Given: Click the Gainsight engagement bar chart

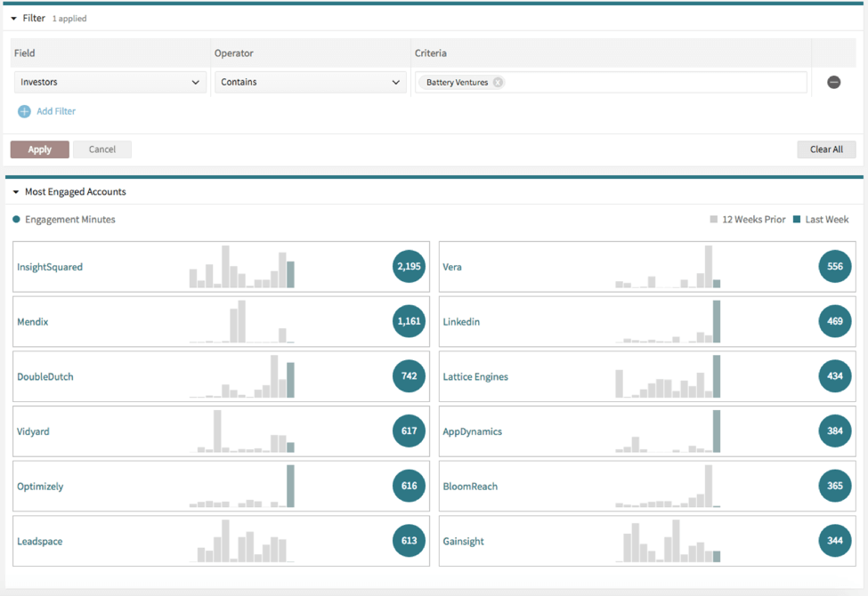Looking at the screenshot, I should pos(668,541).
